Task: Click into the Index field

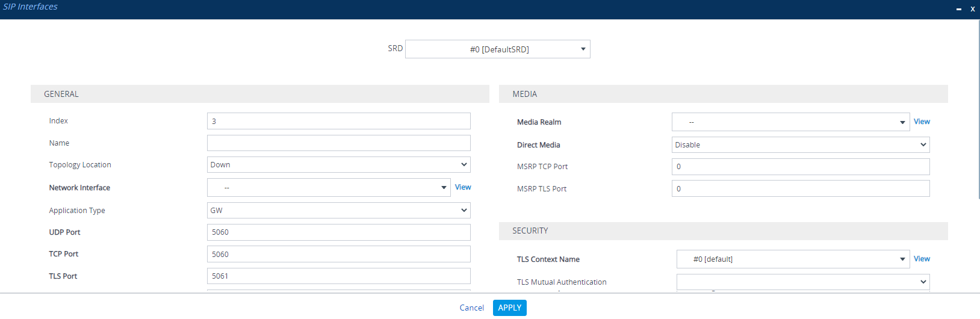Action: [x=338, y=121]
